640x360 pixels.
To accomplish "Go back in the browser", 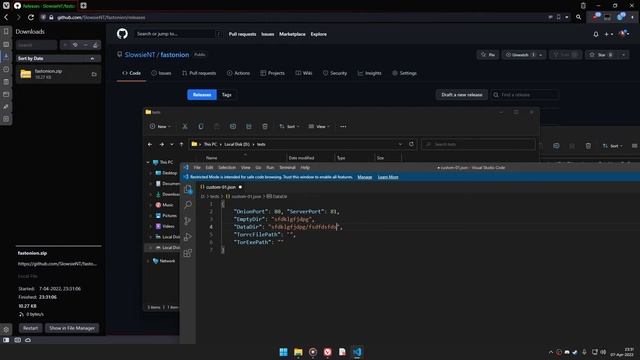I will coord(6,17).
